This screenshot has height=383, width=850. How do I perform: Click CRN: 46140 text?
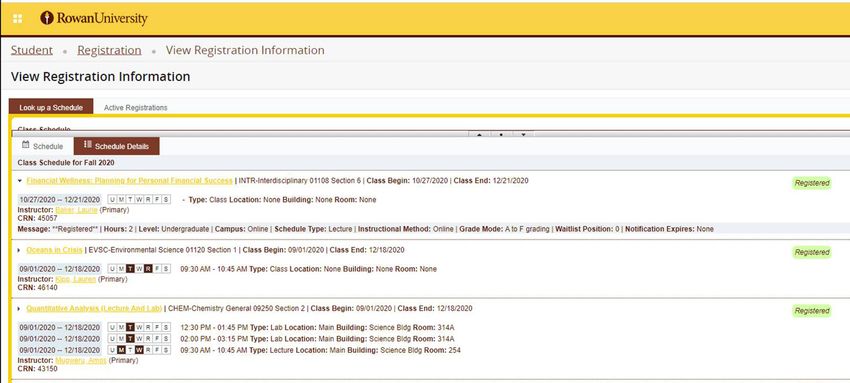37,288
